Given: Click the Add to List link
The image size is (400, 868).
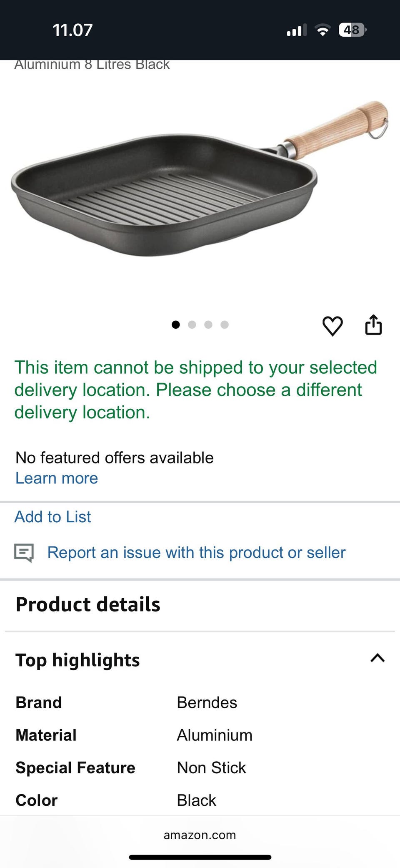Looking at the screenshot, I should [x=53, y=517].
